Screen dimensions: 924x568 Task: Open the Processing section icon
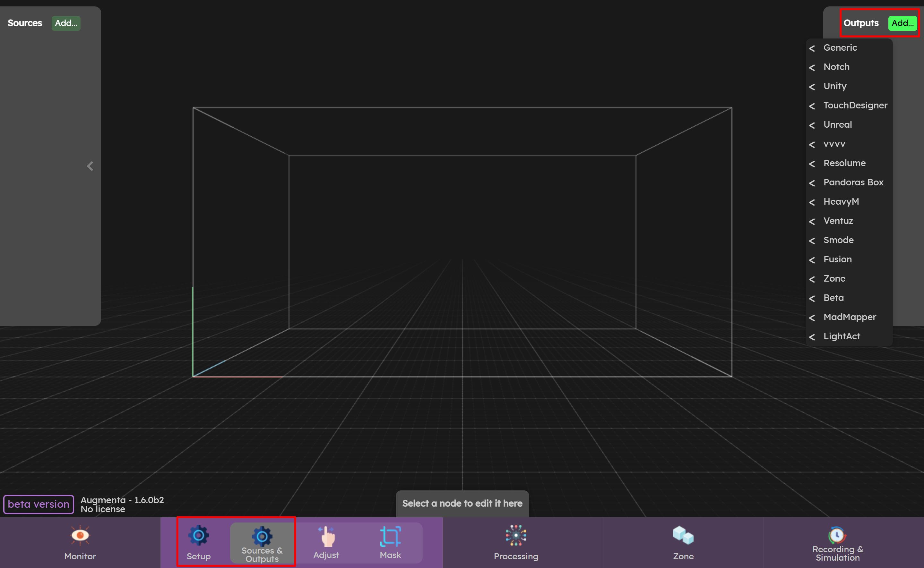click(516, 535)
